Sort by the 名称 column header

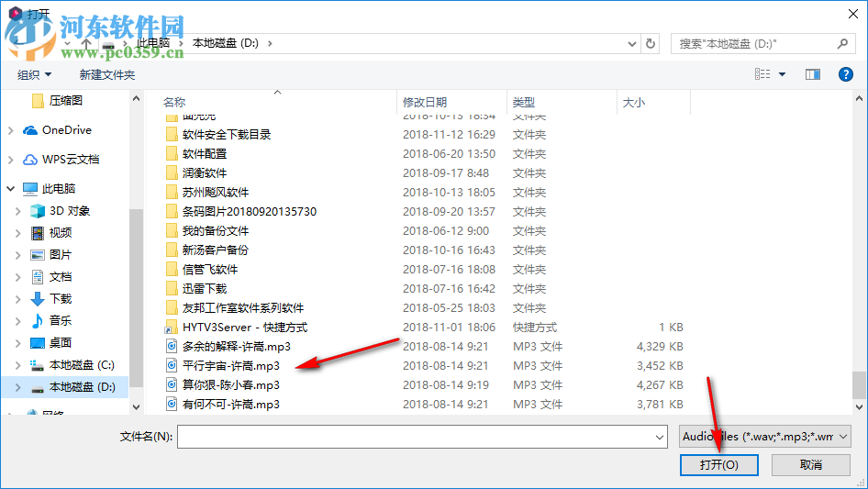tap(278, 103)
